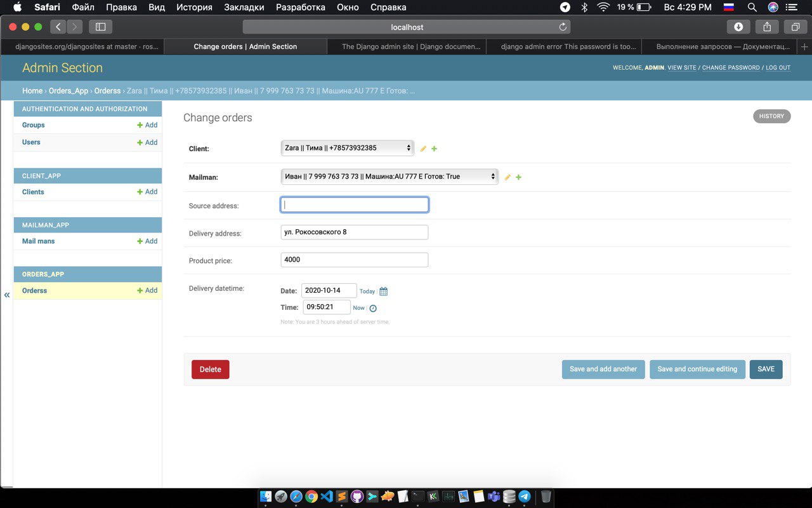Focus the Source address field
This screenshot has height=508, width=812.
point(355,204)
